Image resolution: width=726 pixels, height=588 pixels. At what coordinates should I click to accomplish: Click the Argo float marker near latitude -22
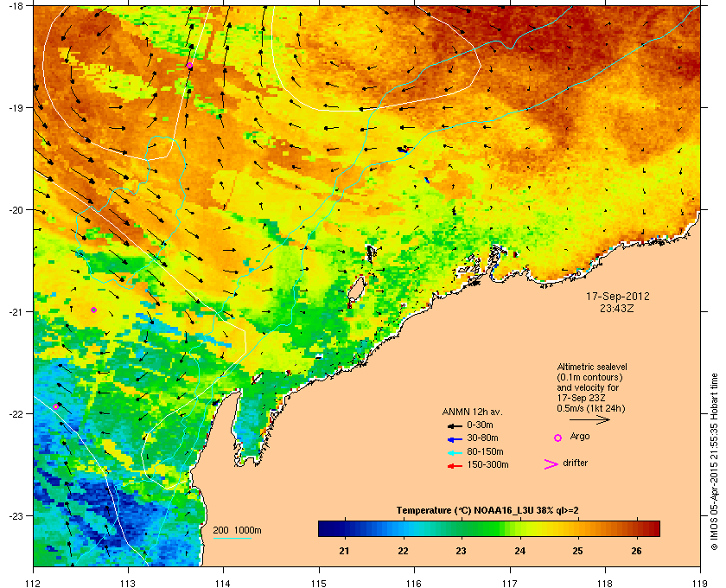point(56,406)
